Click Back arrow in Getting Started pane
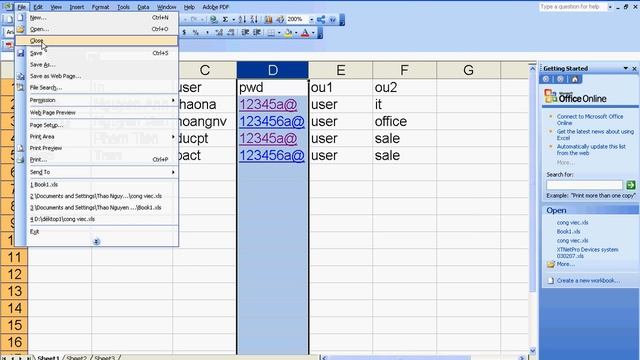The image size is (640, 360). (546, 79)
